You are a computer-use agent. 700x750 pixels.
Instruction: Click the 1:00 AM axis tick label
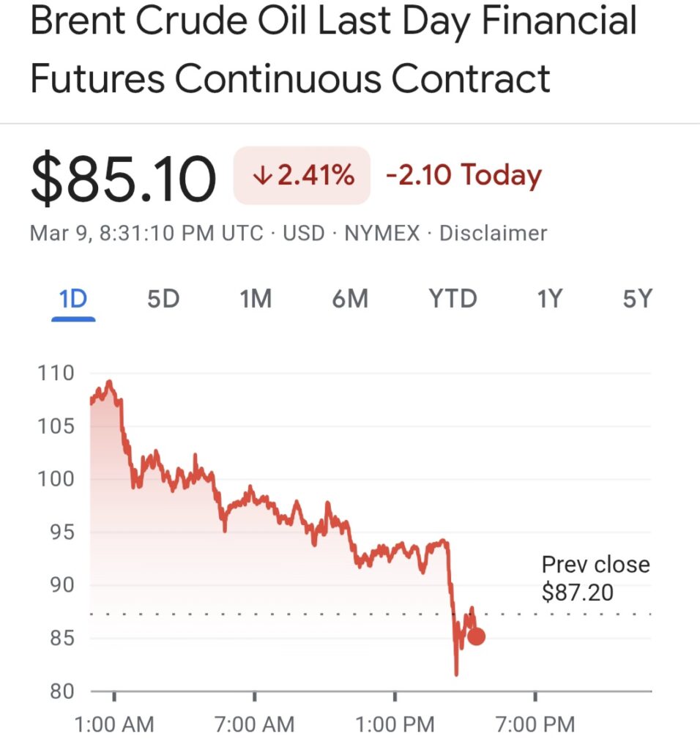click(115, 725)
